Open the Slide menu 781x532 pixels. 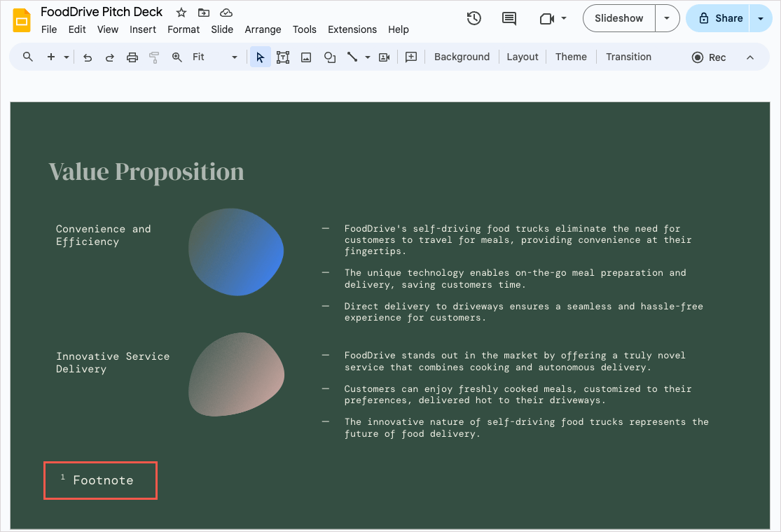222,29
